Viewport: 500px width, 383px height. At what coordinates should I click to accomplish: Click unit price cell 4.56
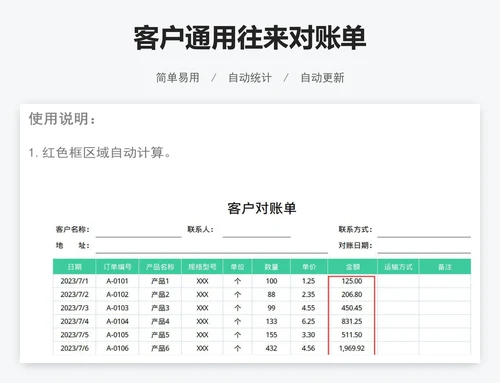(x=309, y=348)
